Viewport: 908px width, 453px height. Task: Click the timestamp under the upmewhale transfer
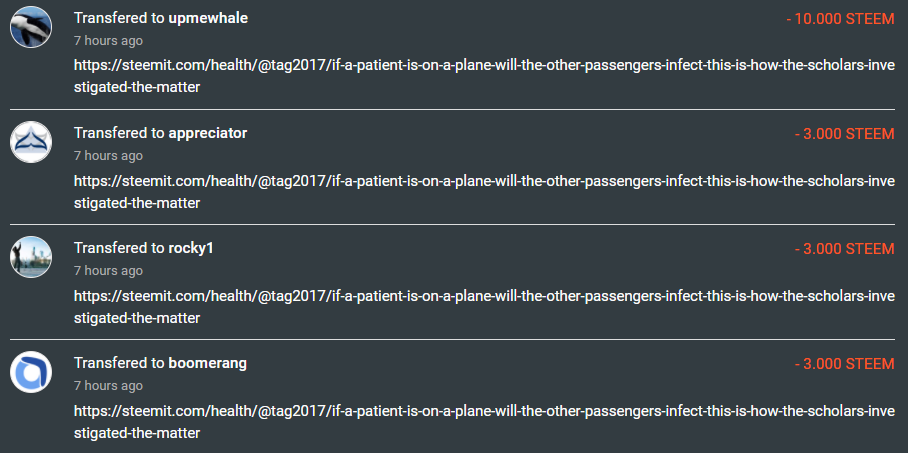tap(108, 41)
